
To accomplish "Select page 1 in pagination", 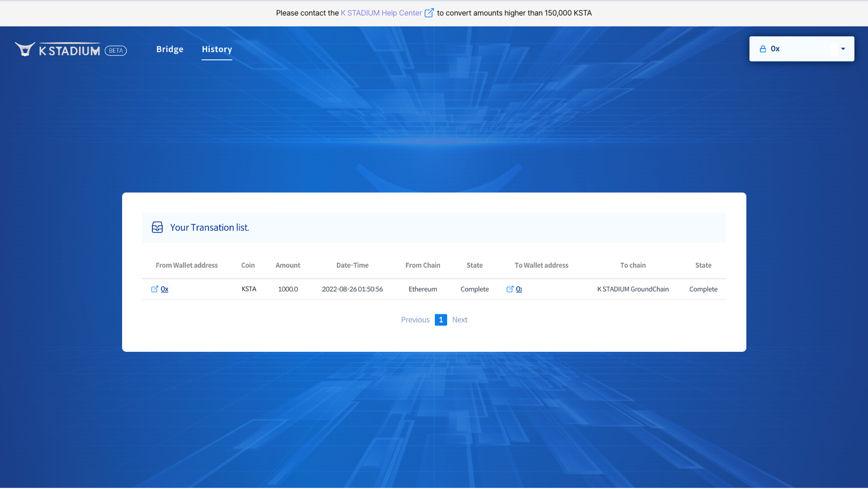I will tap(440, 320).
